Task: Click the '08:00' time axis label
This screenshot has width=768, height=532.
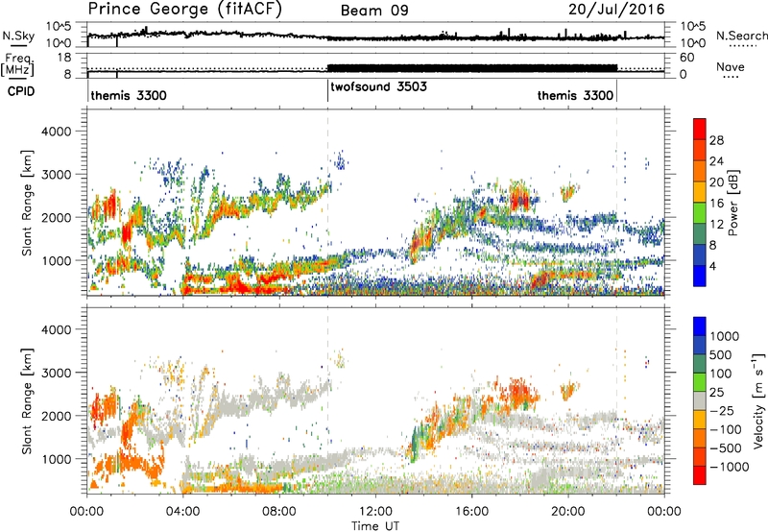Action: (x=279, y=512)
